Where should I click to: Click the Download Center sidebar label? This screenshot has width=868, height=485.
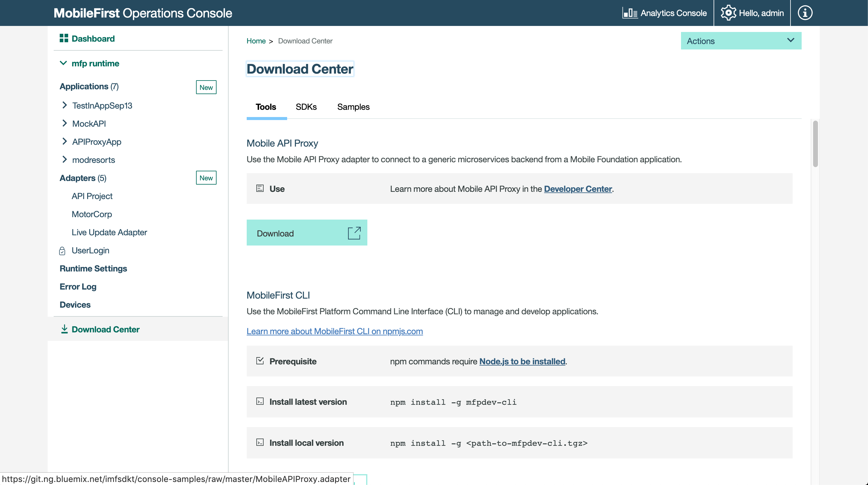(106, 329)
